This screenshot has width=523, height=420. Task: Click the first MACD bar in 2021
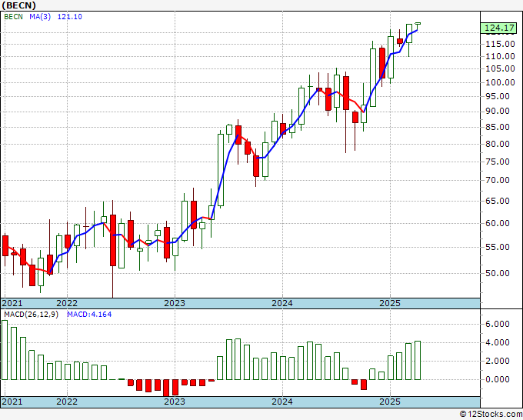pos(5,350)
